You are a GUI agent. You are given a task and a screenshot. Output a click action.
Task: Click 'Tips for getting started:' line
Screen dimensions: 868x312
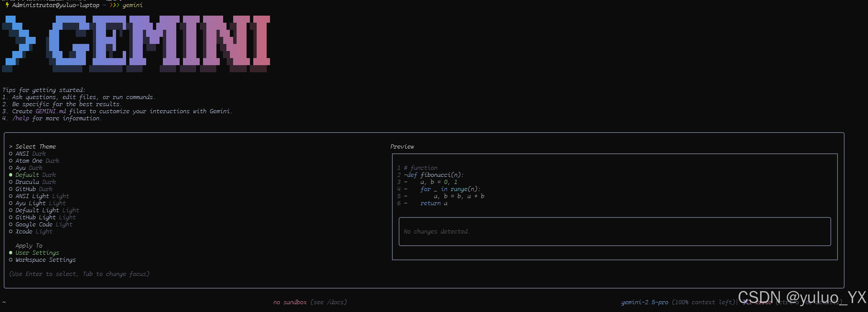44,90
